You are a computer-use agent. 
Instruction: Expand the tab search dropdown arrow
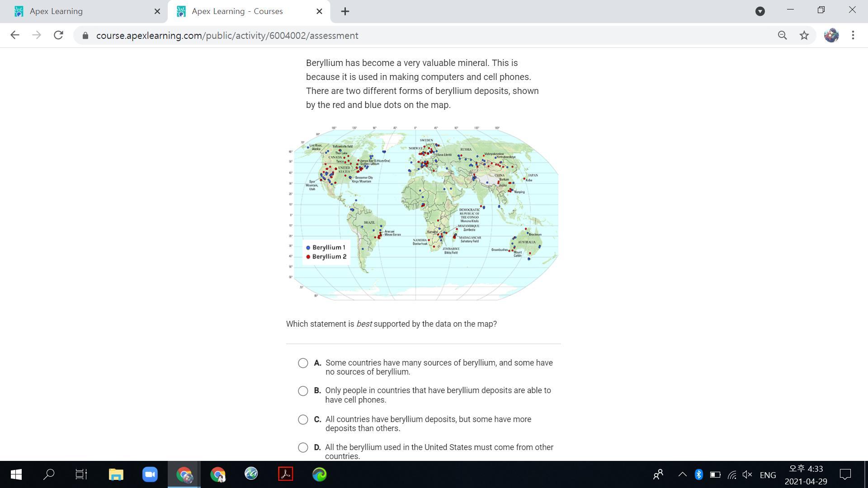pyautogui.click(x=760, y=11)
